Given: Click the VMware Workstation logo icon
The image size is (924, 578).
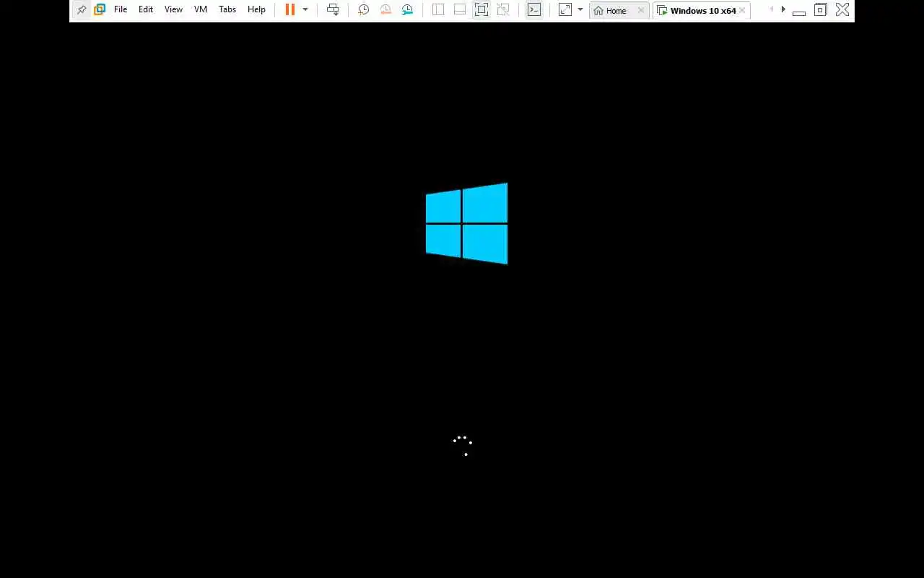Looking at the screenshot, I should 100,10.
